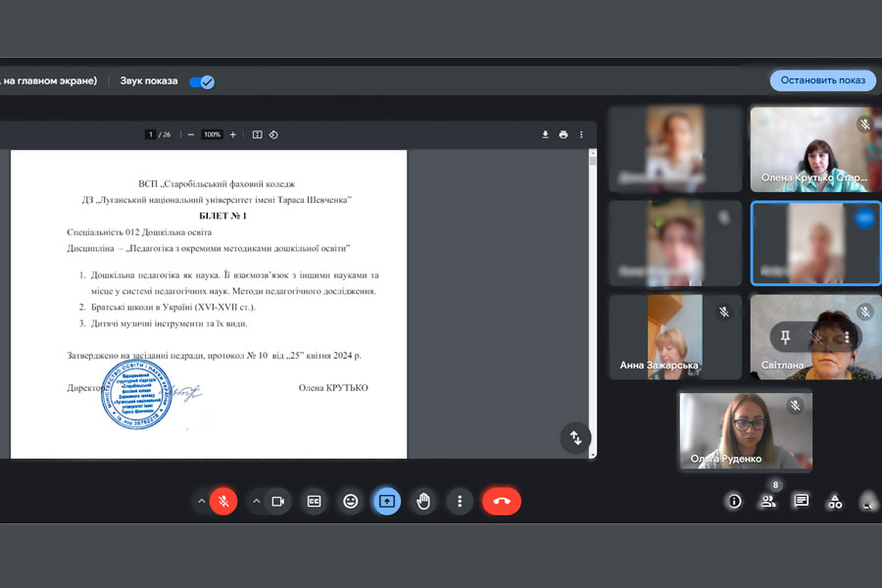
Task: Open chat with everyone
Action: coord(801,501)
